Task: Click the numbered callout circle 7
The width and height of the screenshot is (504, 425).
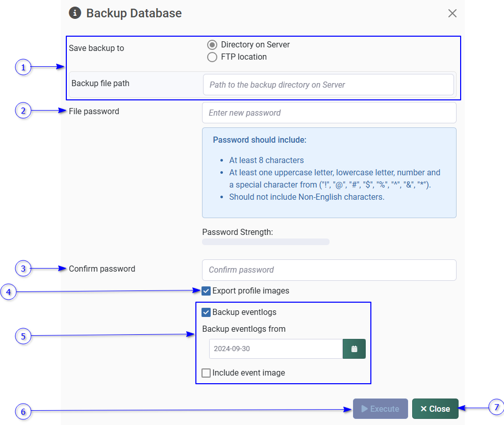Action: coord(495,408)
